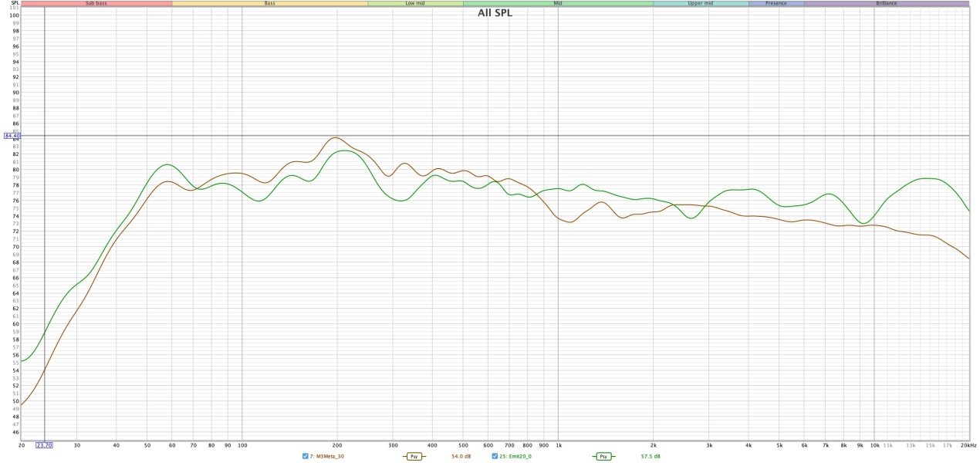Click the 54.0 dB legend value

point(461,456)
